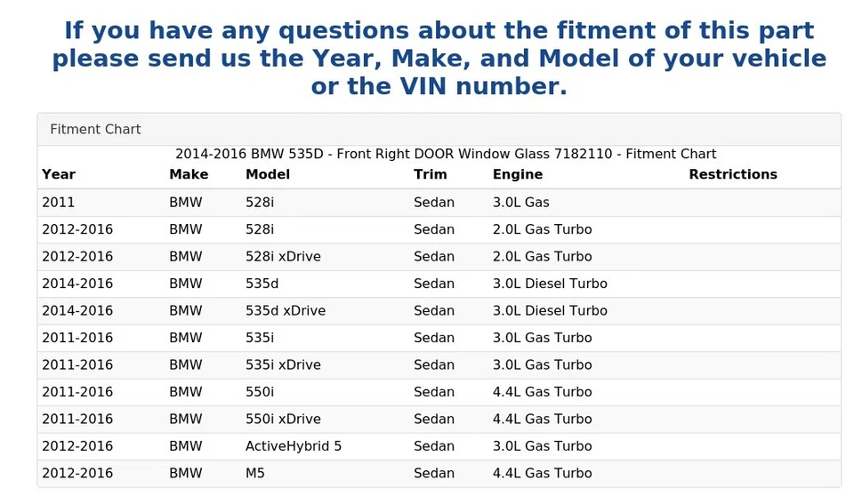Select the Sedan trim in ActiveHybrid 5 row
Screen dimensions: 854x504
point(434,446)
